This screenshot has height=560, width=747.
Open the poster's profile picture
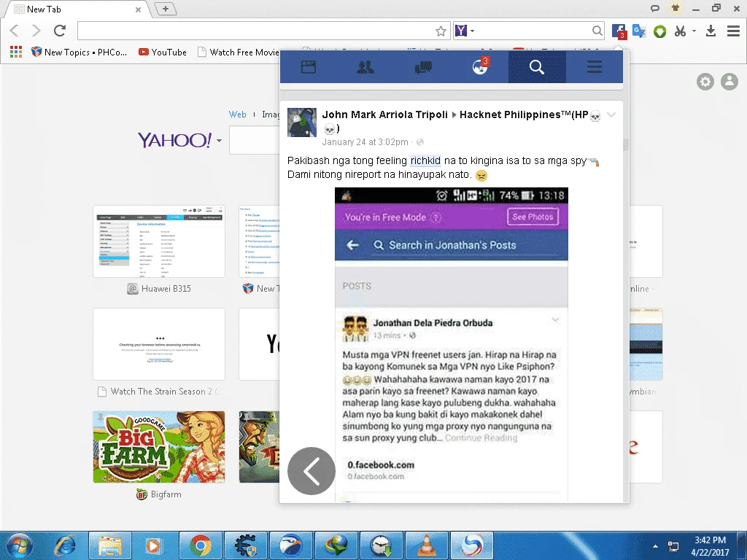pos(301,122)
